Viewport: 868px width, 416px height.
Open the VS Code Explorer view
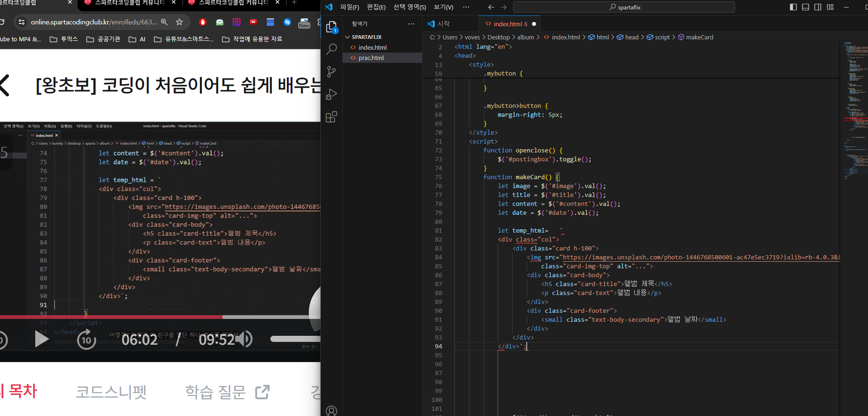coord(331,27)
